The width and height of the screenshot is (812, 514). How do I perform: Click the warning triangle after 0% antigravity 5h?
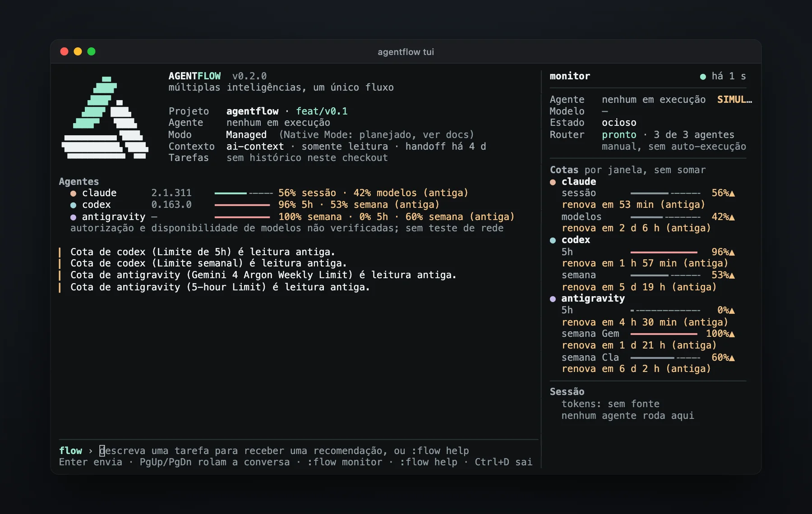click(732, 311)
